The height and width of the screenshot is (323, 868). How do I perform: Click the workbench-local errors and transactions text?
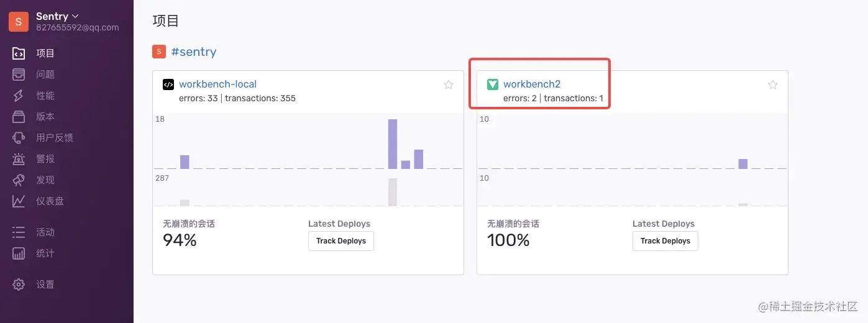point(237,98)
